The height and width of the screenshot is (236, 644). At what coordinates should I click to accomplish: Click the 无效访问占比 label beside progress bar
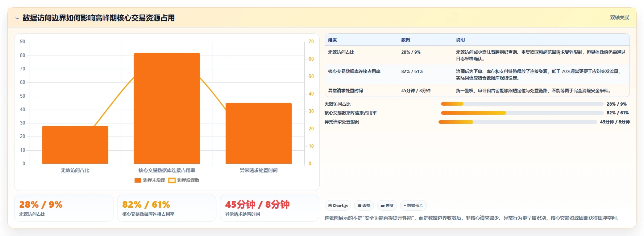[x=337, y=104]
